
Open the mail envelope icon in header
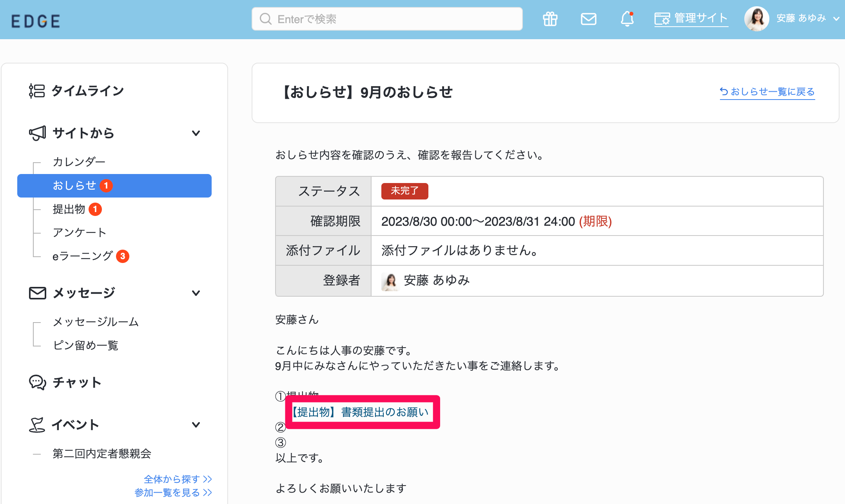point(588,19)
